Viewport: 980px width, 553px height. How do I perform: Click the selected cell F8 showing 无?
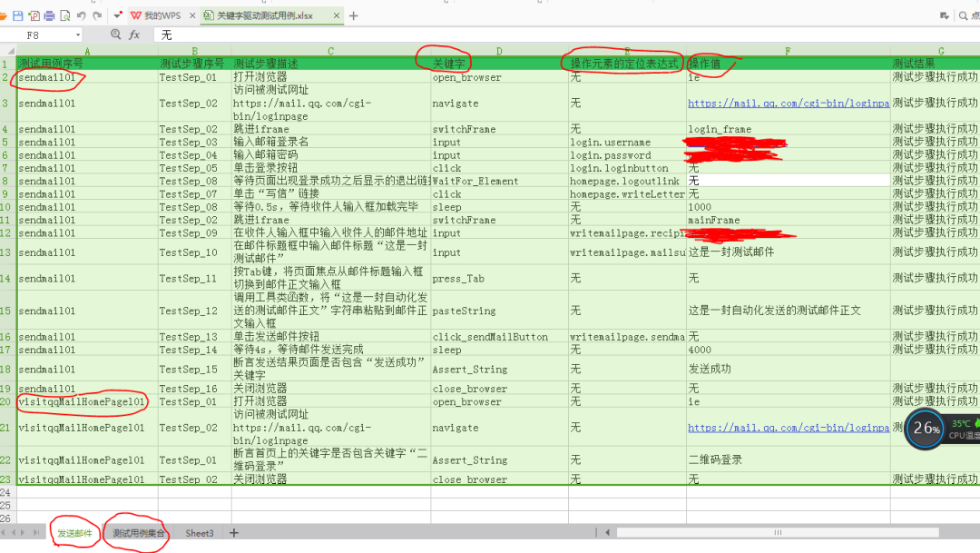[789, 182]
